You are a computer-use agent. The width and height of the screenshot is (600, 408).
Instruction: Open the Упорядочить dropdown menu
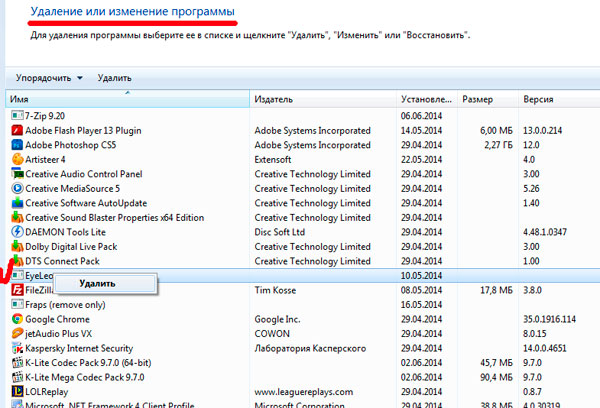(x=49, y=78)
